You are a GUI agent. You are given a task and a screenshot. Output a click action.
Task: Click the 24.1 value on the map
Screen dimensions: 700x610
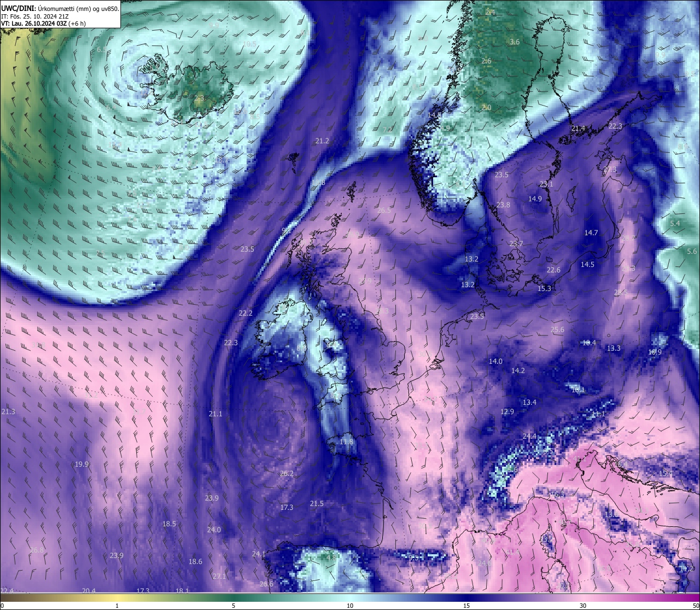[x=259, y=554]
